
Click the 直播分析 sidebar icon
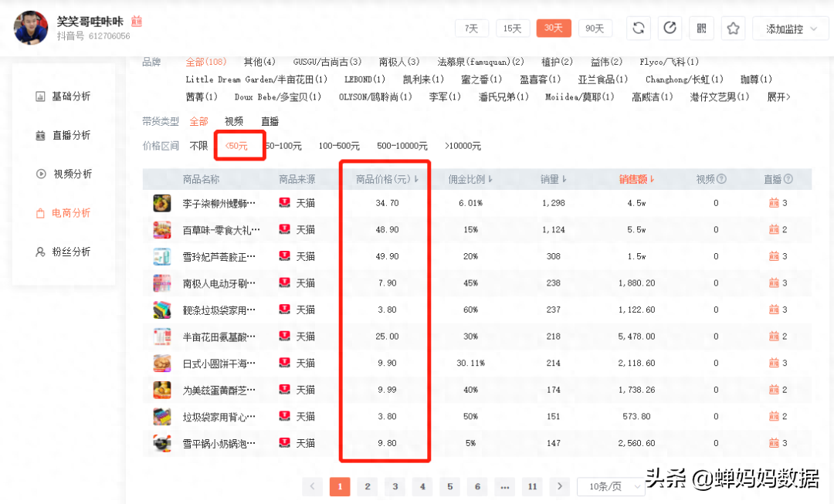(x=40, y=136)
